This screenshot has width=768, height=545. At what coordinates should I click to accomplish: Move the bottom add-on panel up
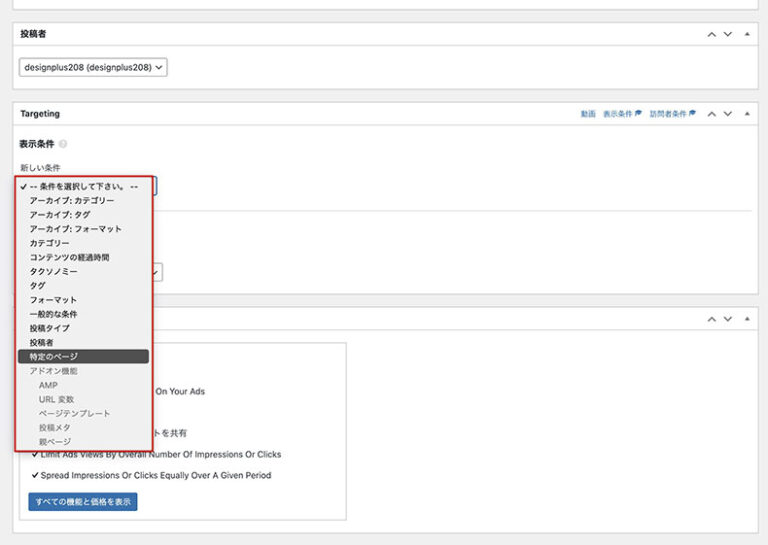tap(712, 319)
